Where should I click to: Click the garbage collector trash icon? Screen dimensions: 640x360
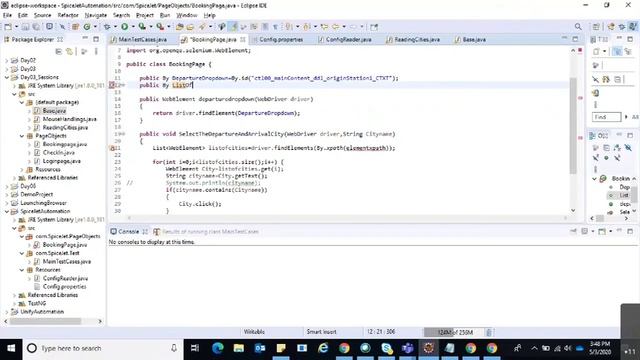489,332
